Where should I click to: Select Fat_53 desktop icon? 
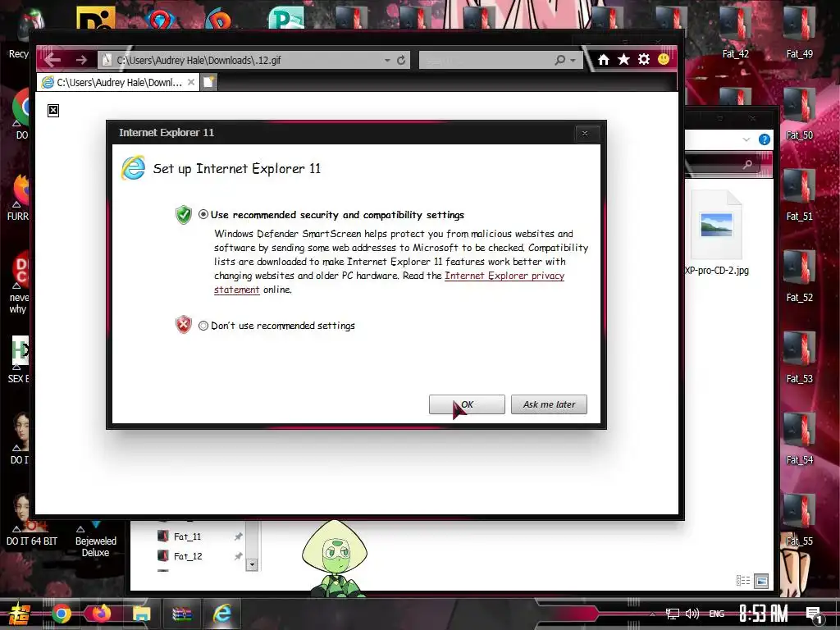[799, 358]
